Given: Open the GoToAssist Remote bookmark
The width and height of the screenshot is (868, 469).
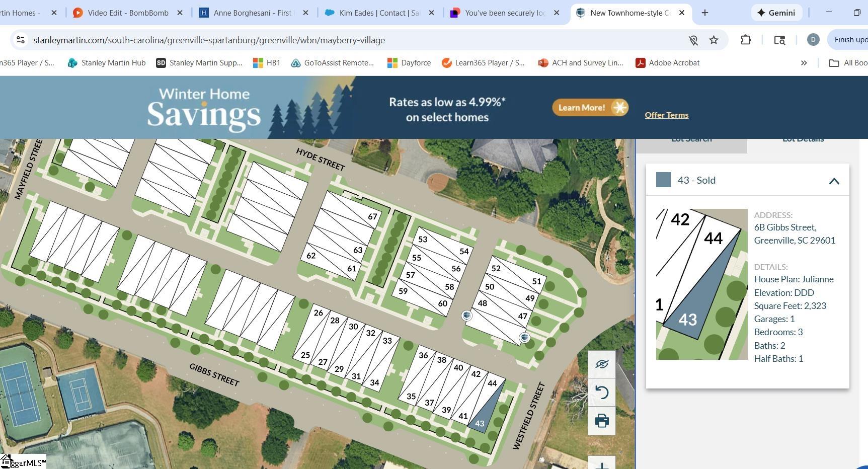Looking at the screenshot, I should pos(333,63).
